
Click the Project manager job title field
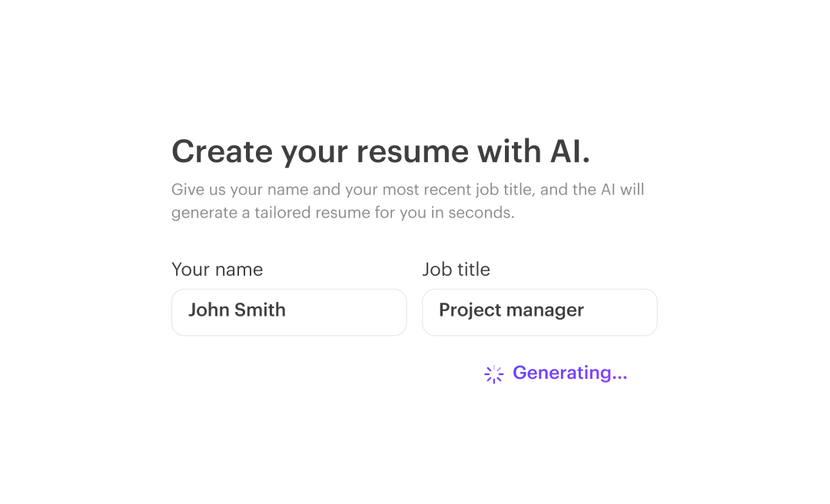coord(539,312)
